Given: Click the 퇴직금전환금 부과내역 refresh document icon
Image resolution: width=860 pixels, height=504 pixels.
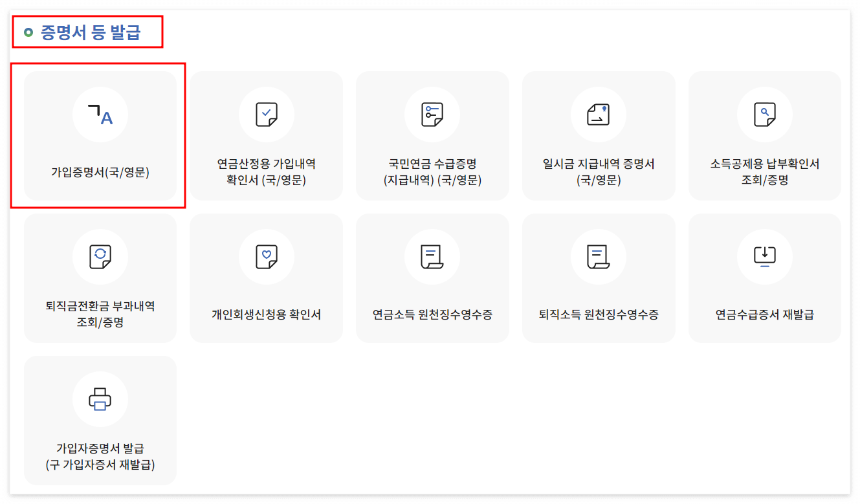Looking at the screenshot, I should point(100,256).
